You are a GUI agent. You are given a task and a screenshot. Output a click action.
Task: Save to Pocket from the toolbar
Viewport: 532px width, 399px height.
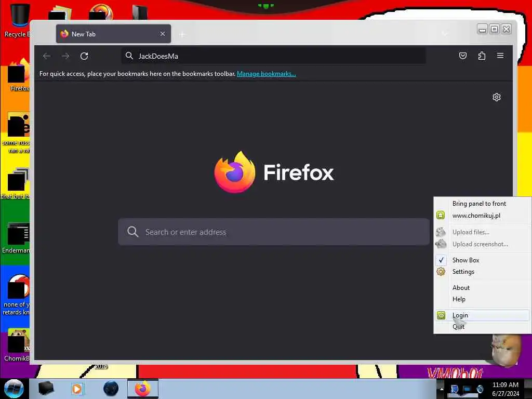coord(463,56)
